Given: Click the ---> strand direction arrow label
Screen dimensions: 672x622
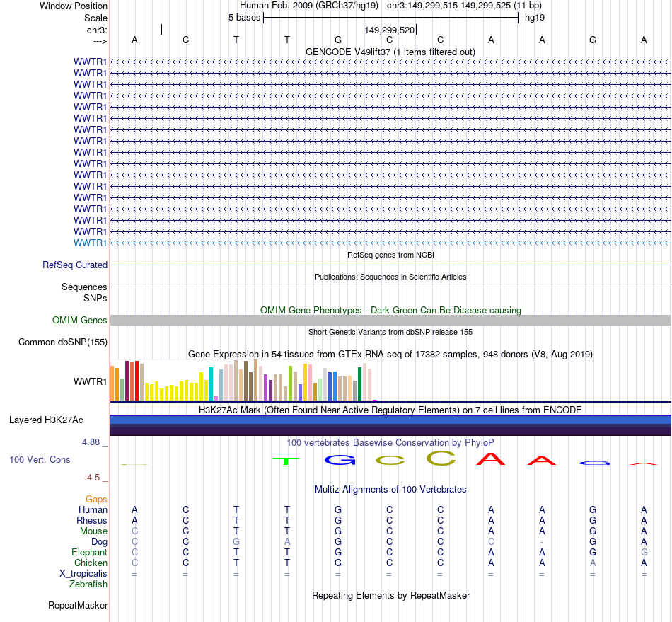Looking at the screenshot, I should point(100,41).
